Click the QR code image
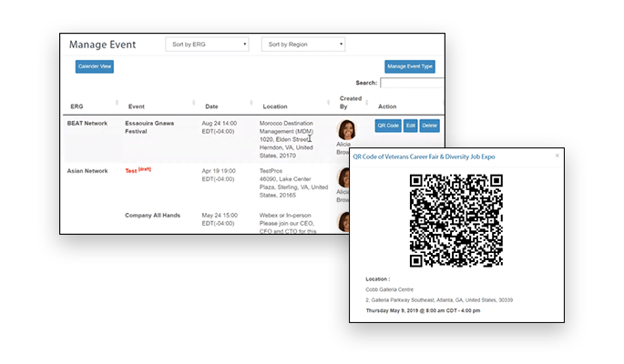The width and height of the screenshot is (624, 364). click(456, 220)
